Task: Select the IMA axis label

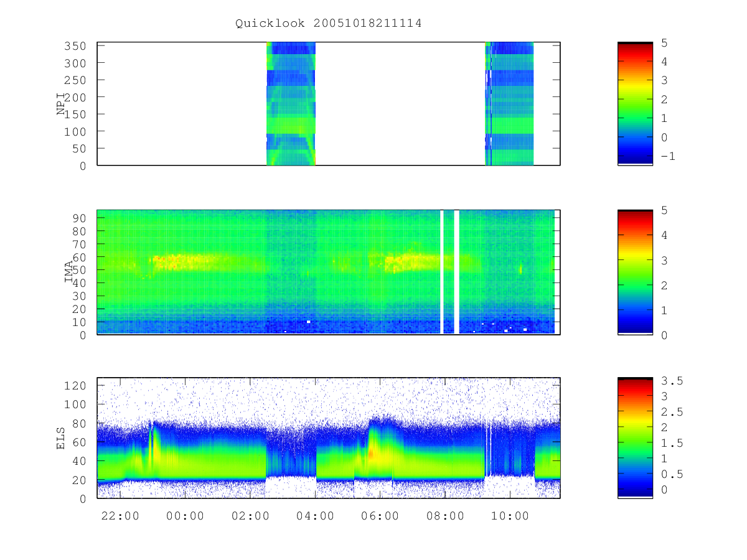Action: (68, 271)
